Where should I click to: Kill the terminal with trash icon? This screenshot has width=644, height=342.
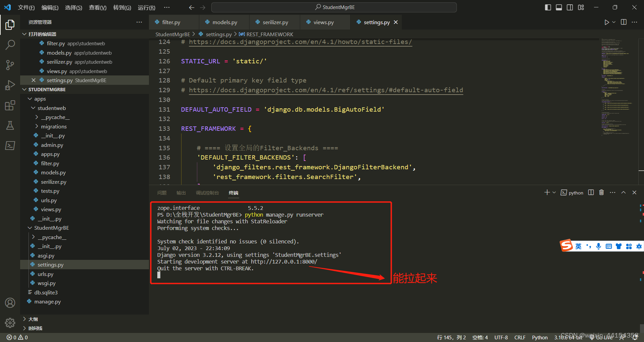pos(601,192)
